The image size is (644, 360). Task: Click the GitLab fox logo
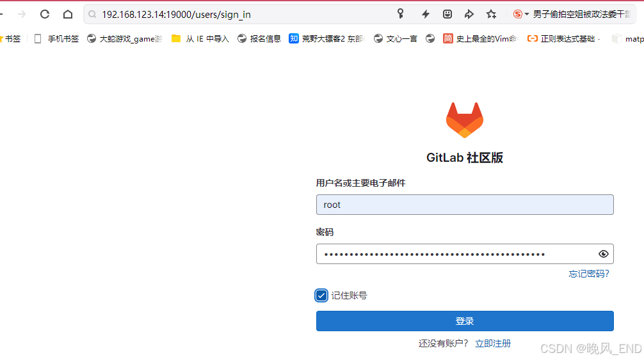click(x=465, y=120)
